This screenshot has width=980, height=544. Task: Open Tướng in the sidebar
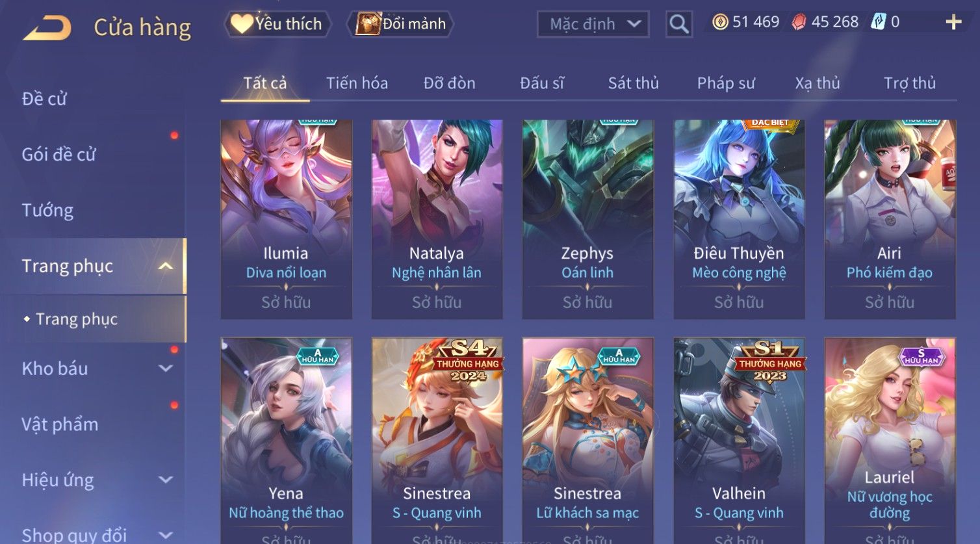click(x=47, y=211)
